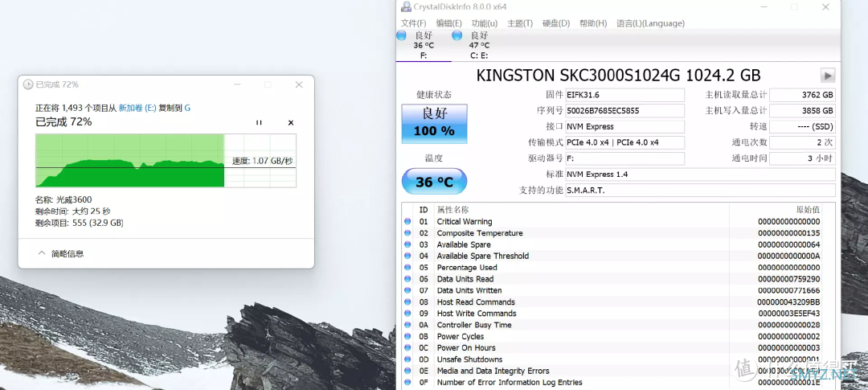Click the status dot for Unsafe Shutdowns
868x390 pixels.
407,359
